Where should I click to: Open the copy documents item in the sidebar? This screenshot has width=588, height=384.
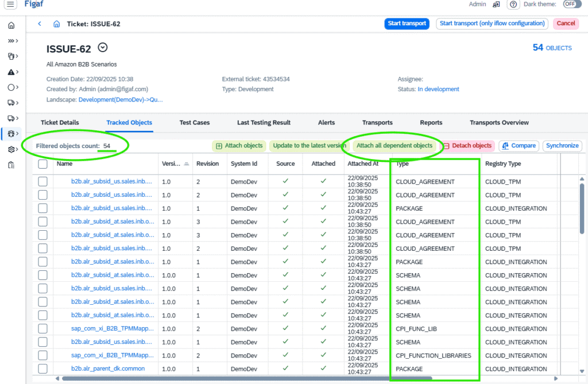[x=13, y=56]
